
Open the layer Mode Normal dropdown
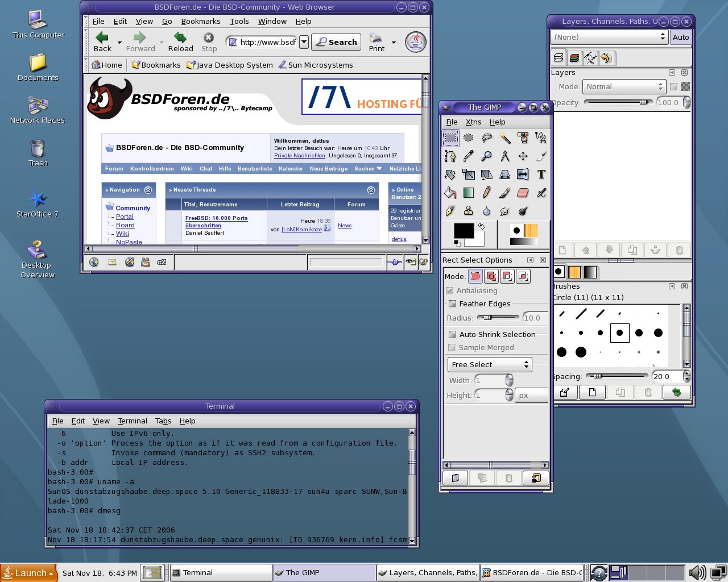(624, 86)
